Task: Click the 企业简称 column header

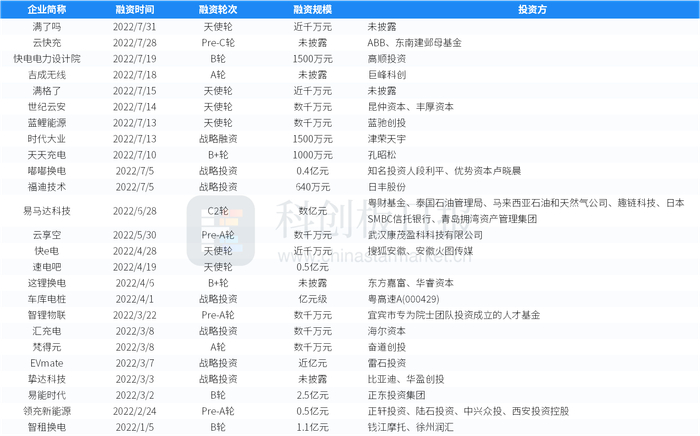Action: 47,9
